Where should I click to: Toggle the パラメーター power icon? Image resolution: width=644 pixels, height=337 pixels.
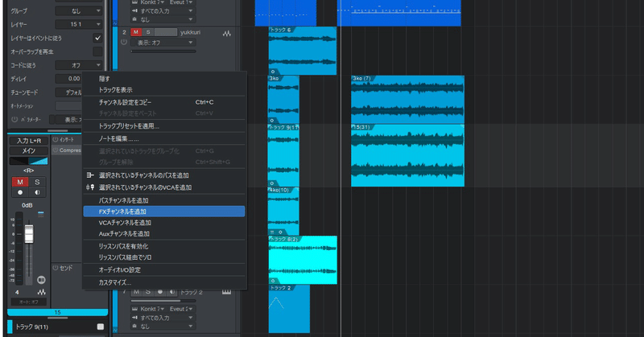(14, 120)
